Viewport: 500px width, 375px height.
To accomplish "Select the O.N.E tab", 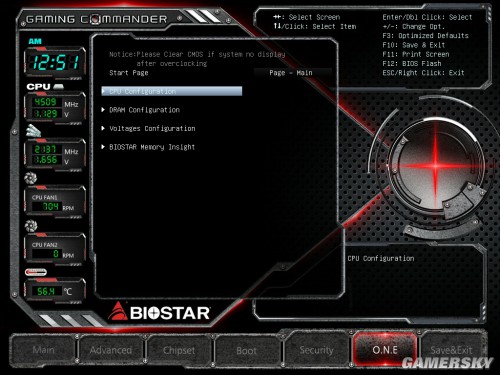I will (x=385, y=350).
